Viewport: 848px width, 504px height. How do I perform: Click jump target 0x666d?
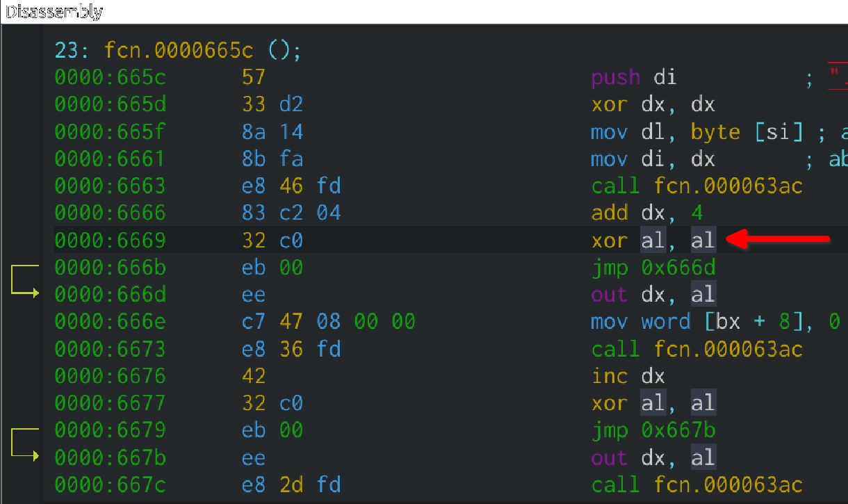tap(678, 267)
